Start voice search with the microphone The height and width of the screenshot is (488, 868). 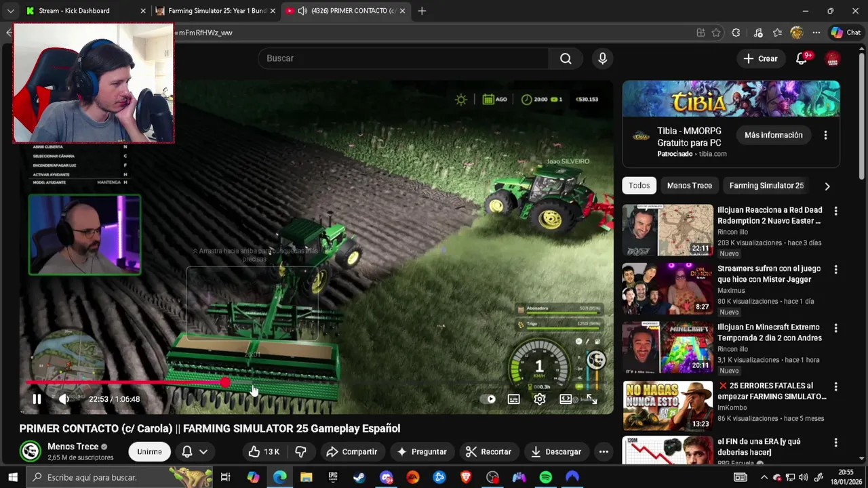point(602,58)
